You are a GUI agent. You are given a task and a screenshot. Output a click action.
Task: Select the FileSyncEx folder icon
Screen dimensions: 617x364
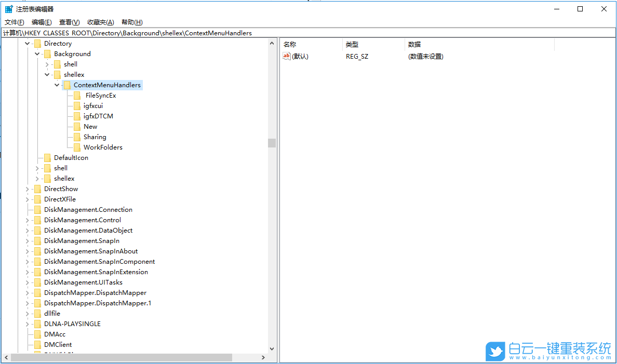pos(77,95)
